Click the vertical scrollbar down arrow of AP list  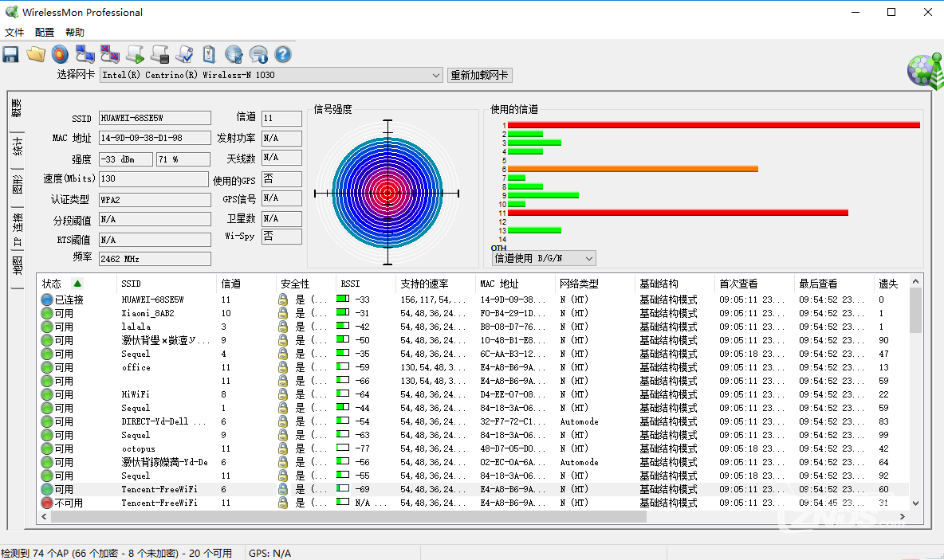pos(916,503)
